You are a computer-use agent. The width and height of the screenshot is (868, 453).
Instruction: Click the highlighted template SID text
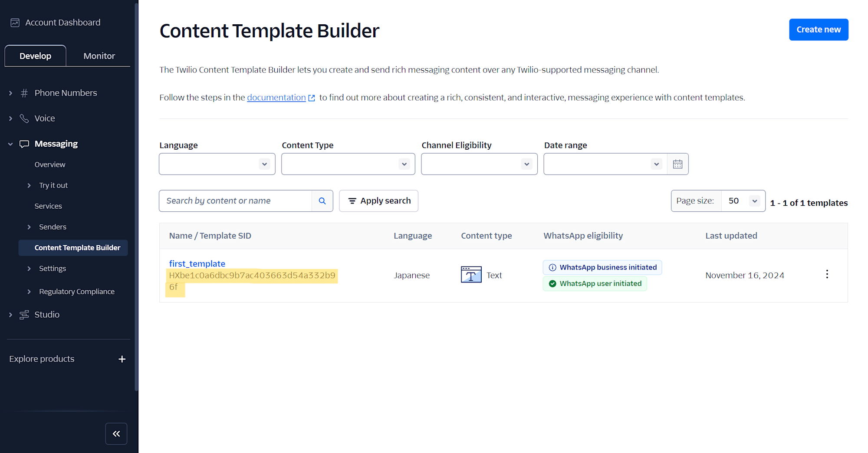[x=252, y=281]
